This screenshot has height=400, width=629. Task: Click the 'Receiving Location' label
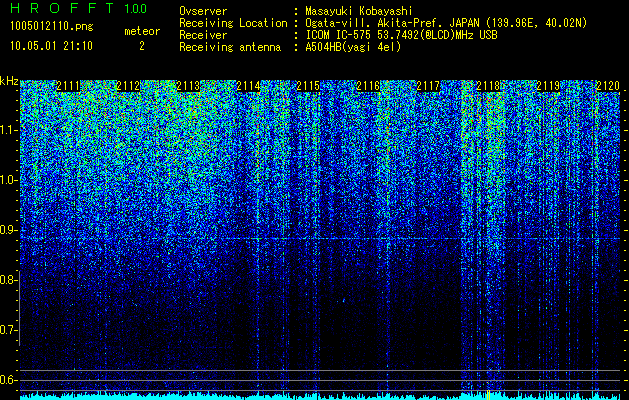(x=233, y=23)
